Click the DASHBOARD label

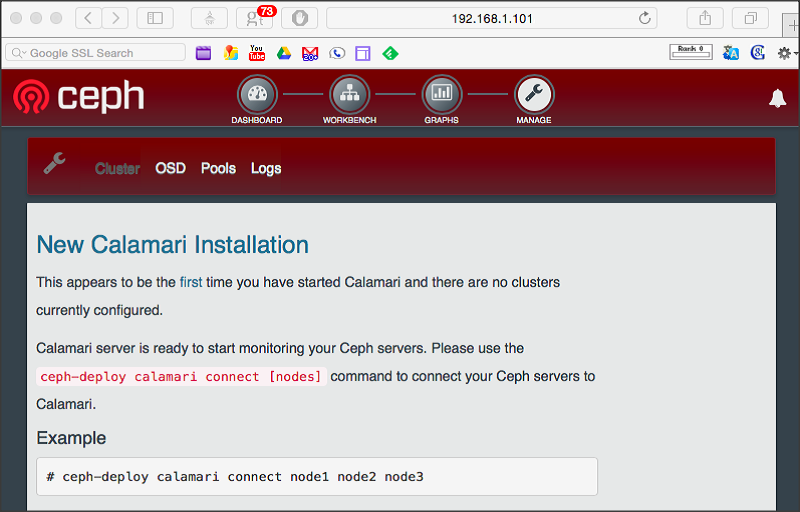(257, 120)
